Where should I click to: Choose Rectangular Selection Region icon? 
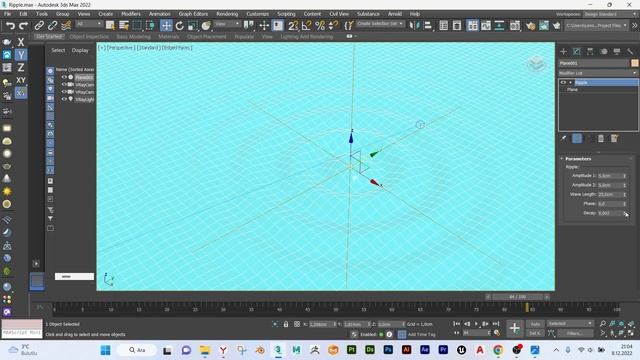pyautogui.click(x=137, y=26)
